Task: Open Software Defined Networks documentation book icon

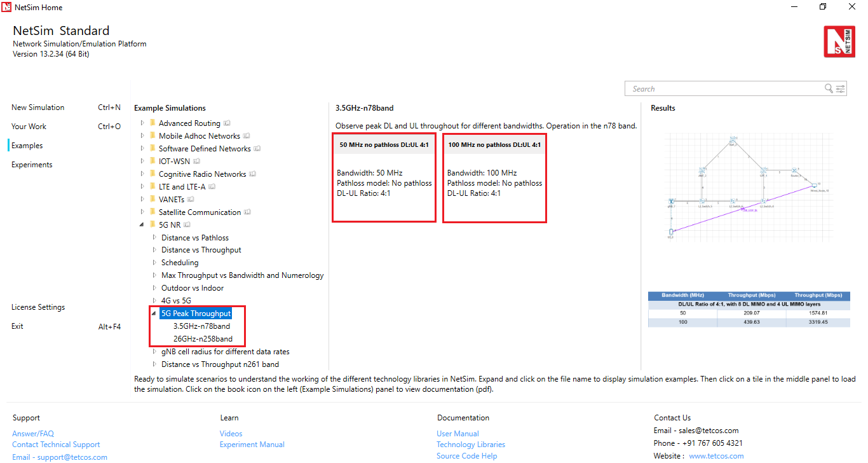Action: coord(257,149)
